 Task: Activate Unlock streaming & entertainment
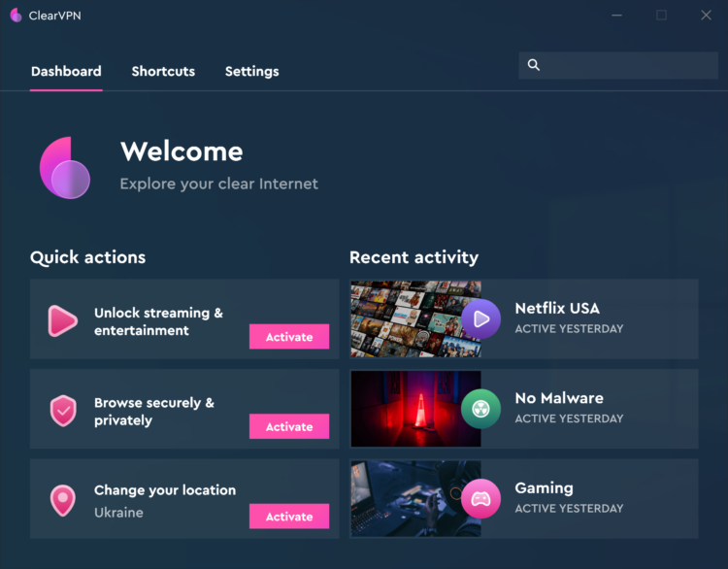[x=289, y=337]
